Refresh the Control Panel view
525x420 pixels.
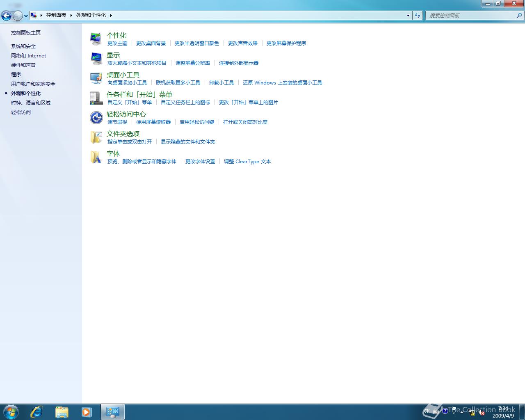tap(418, 15)
